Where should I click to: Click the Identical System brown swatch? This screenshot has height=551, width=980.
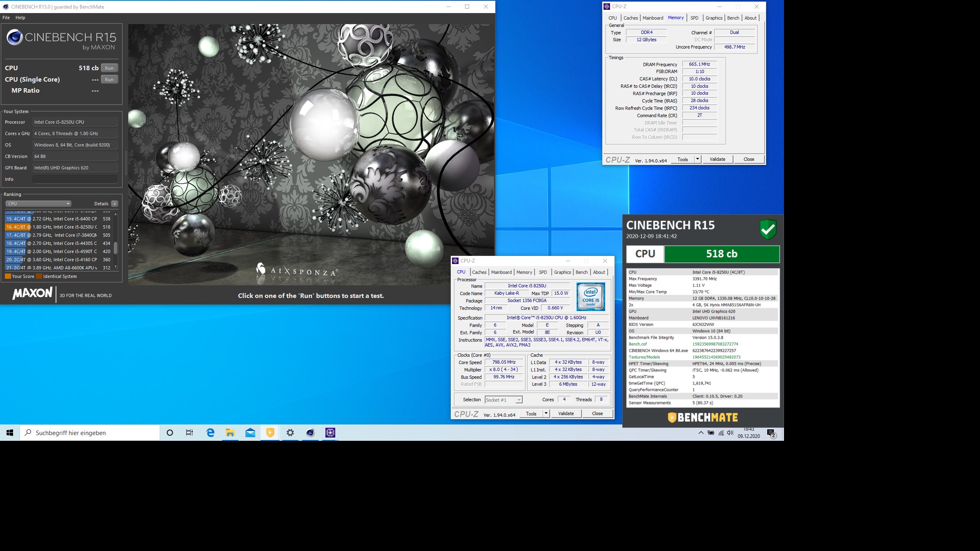[39, 276]
